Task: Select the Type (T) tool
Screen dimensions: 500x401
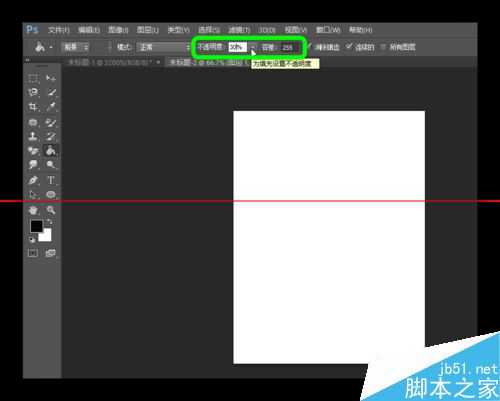Action: click(51, 180)
